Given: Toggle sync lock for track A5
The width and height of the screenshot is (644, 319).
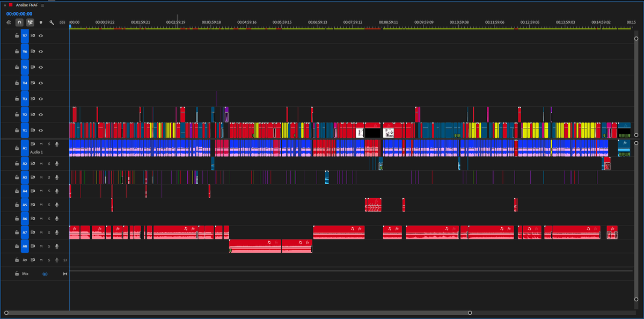Looking at the screenshot, I should click(33, 205).
